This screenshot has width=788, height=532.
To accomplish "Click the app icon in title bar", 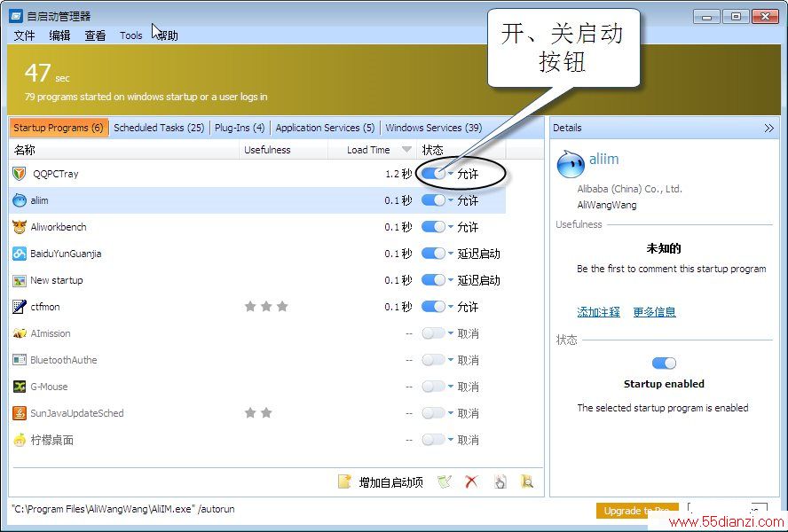I will click(16, 16).
